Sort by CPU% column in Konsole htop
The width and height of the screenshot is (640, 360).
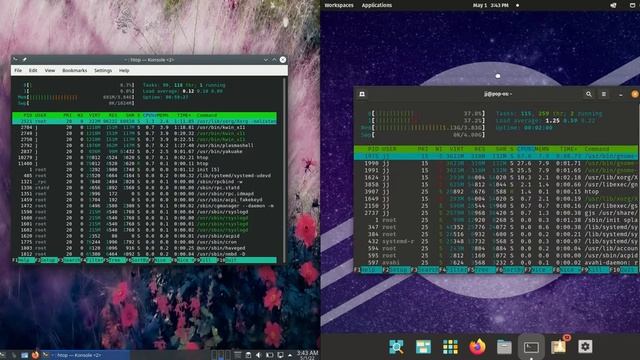[x=149, y=115]
